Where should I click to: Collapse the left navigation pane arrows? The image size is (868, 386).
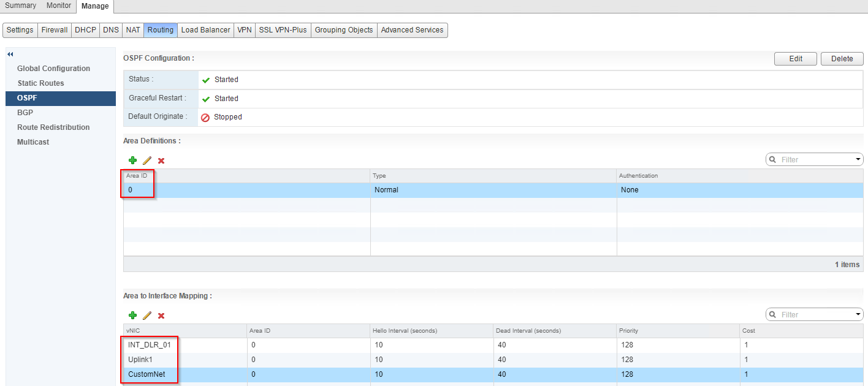click(x=10, y=55)
